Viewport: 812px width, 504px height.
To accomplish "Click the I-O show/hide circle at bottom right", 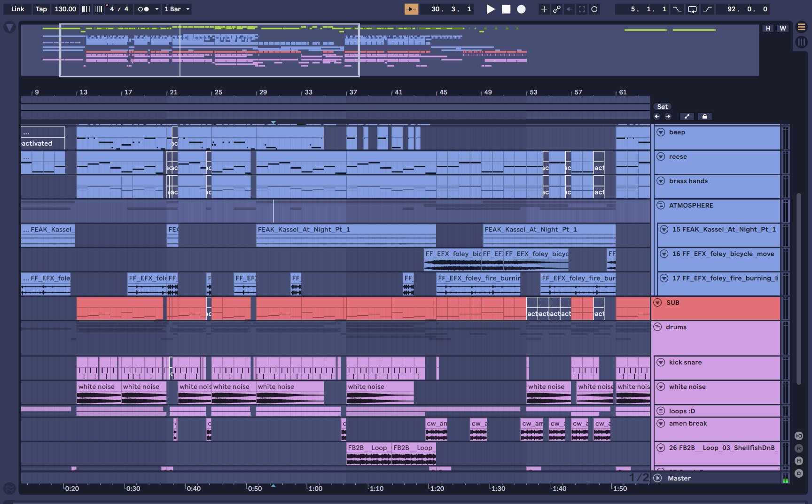I will (x=799, y=435).
